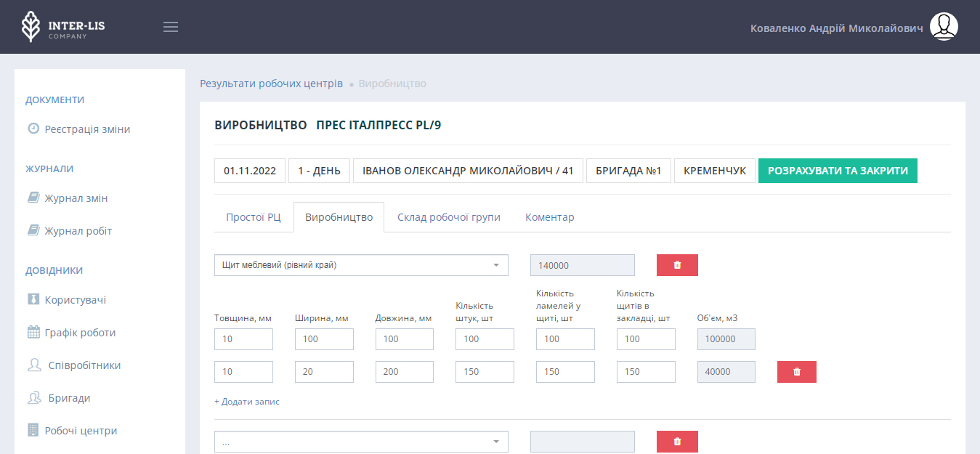Switch to Склад робочої групи tab
980x454 pixels.
pyautogui.click(x=448, y=217)
